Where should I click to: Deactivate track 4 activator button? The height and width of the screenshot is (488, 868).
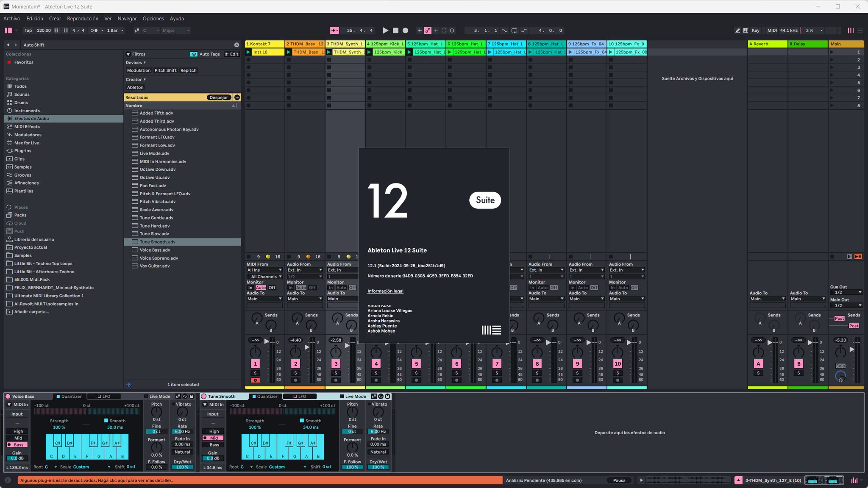click(x=376, y=364)
